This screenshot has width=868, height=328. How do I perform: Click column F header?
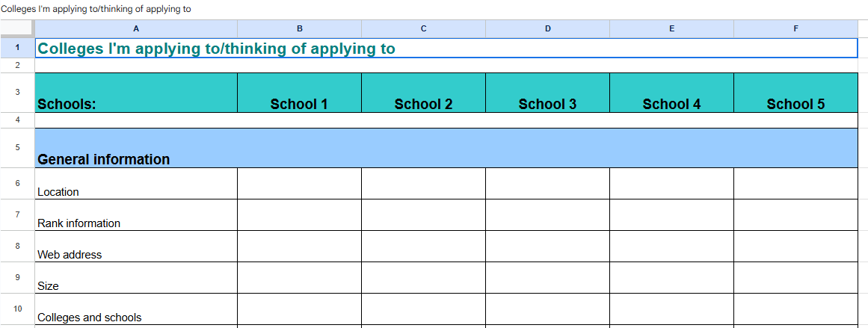[x=795, y=28]
